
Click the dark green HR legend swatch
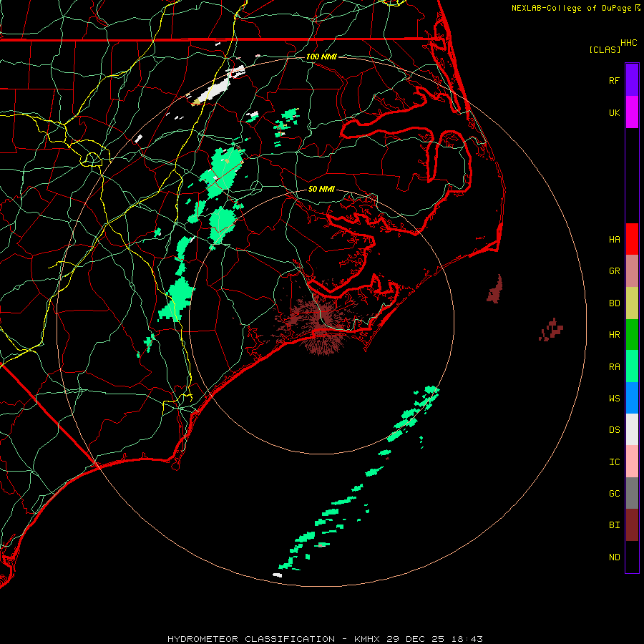pyautogui.click(x=632, y=335)
